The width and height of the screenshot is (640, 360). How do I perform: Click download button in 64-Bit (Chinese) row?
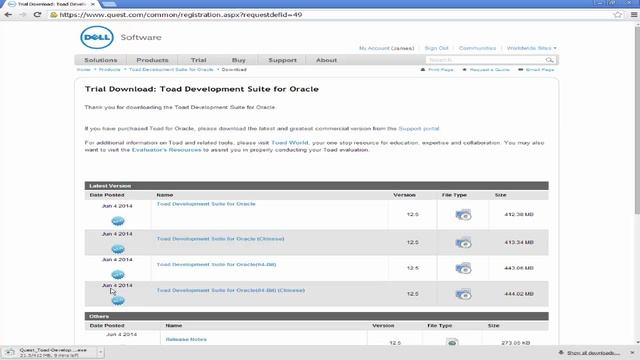[118, 300]
